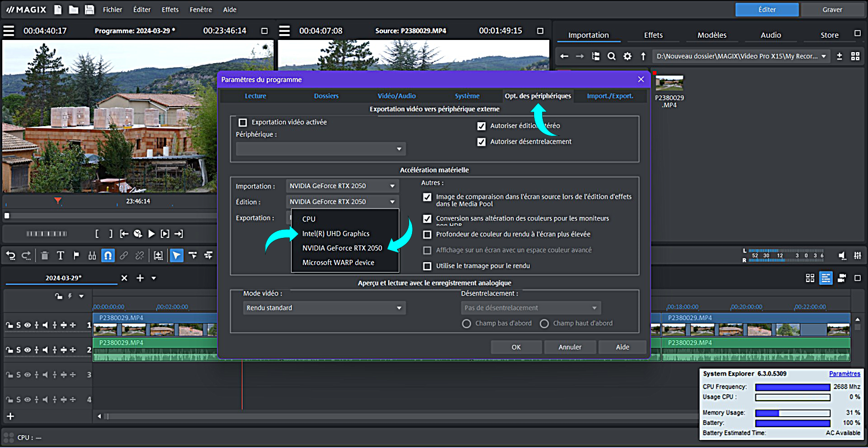Screen dimensions: 868x448
Task: Click the chain link group icon
Action: click(x=124, y=255)
